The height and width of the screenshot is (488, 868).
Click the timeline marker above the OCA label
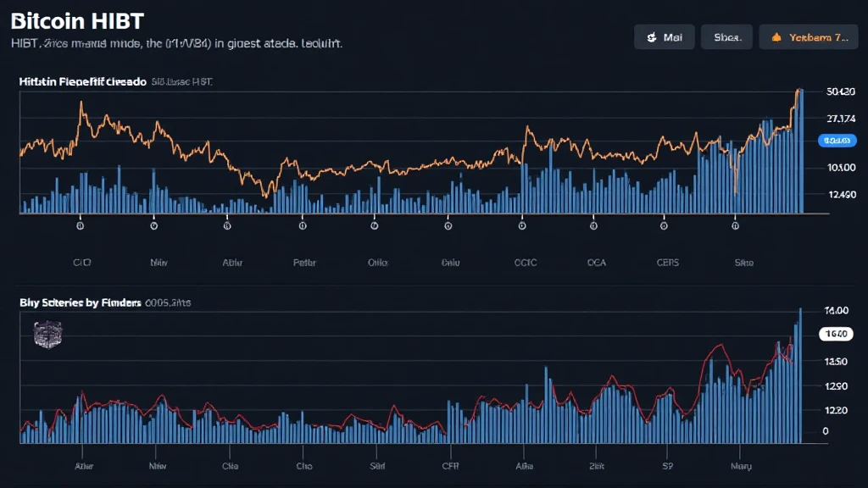593,225
